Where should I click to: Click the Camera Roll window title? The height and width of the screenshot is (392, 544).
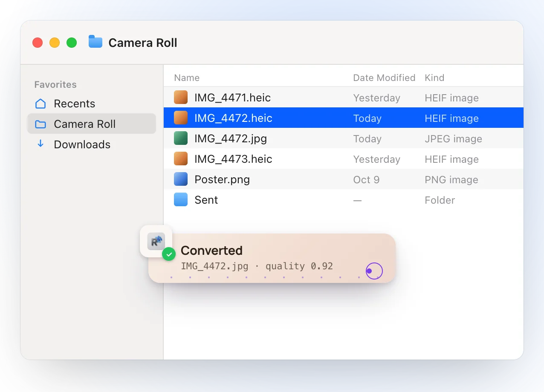143,43
